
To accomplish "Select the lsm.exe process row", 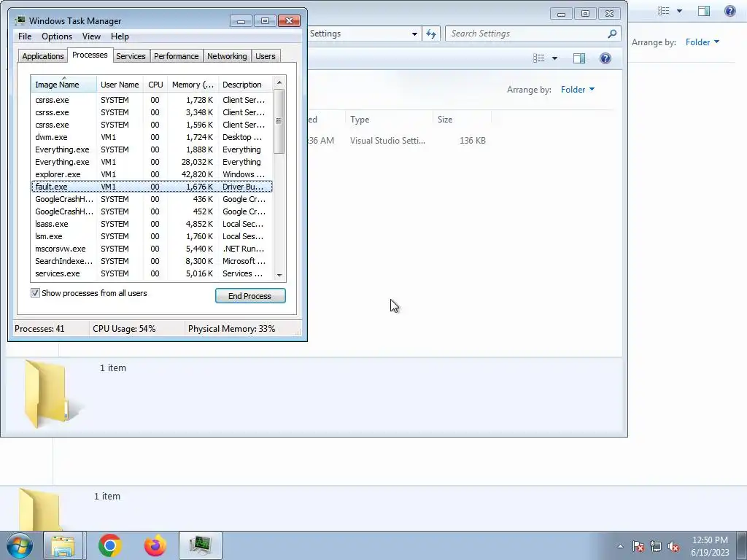I will [x=152, y=236].
